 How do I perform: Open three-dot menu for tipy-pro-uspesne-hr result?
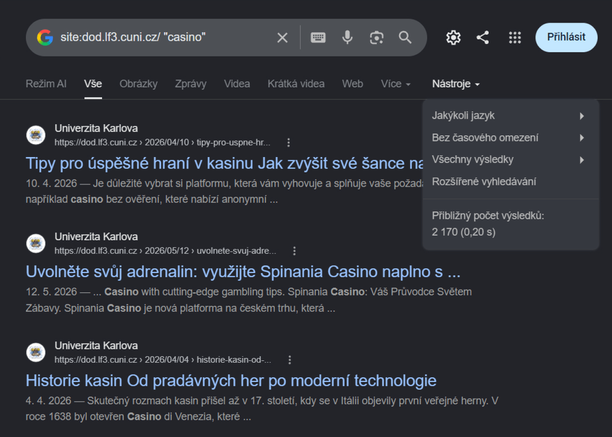(288, 143)
